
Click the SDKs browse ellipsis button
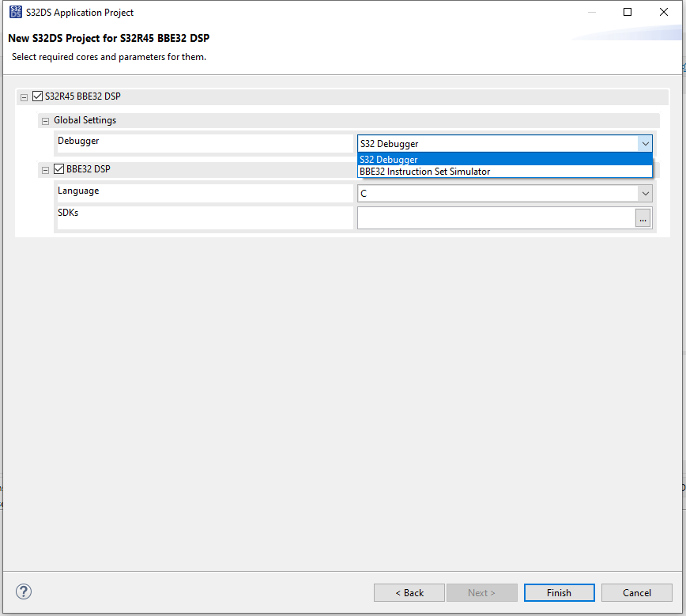pyautogui.click(x=643, y=218)
